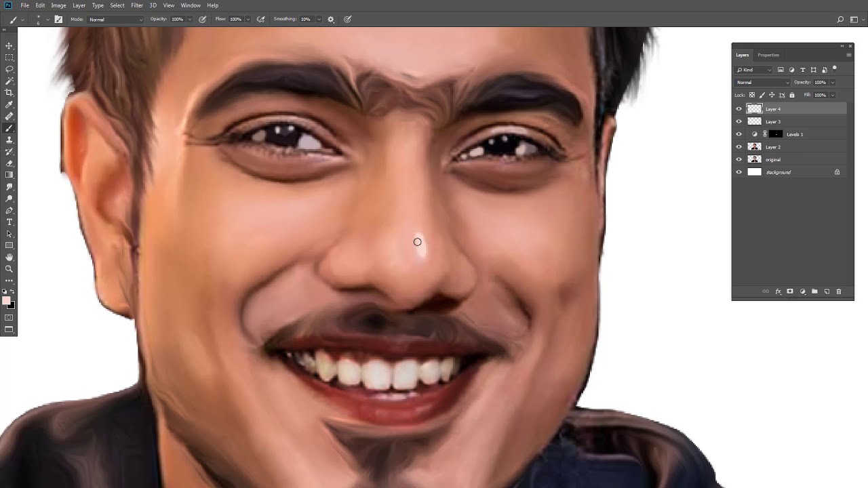Image resolution: width=868 pixels, height=488 pixels.
Task: Select the Lasso tool
Action: pyautogui.click(x=9, y=69)
